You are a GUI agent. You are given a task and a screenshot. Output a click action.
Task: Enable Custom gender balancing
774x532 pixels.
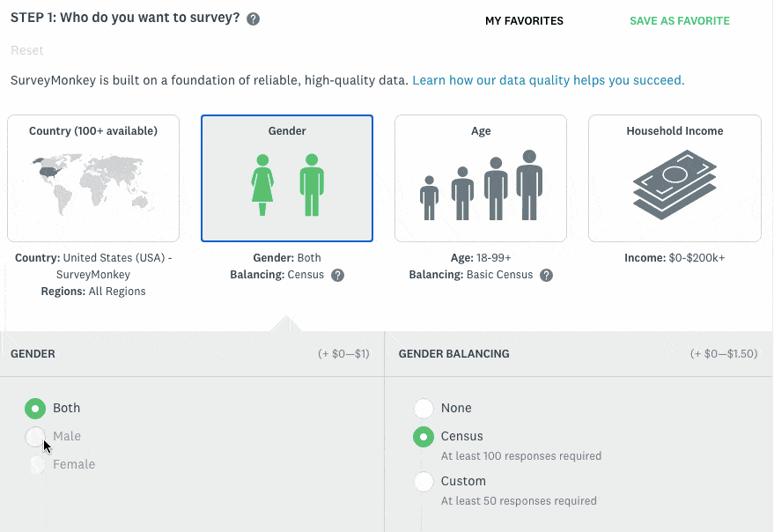(x=424, y=481)
